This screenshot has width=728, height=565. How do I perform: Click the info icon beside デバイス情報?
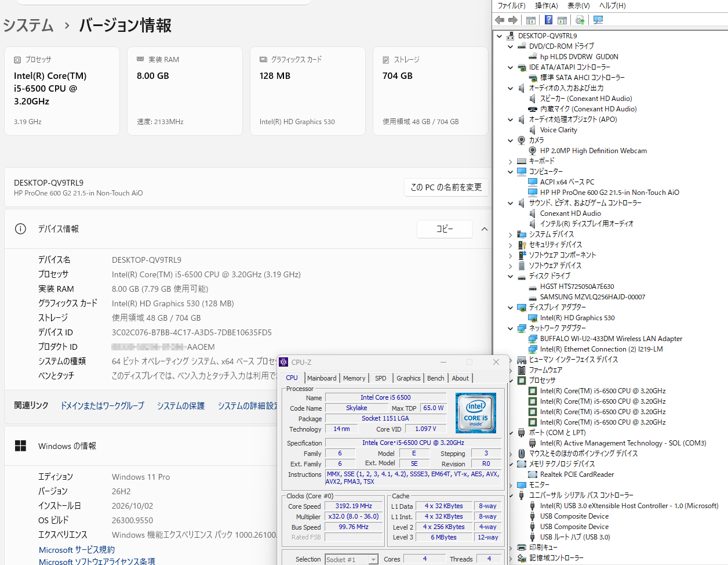(20, 229)
